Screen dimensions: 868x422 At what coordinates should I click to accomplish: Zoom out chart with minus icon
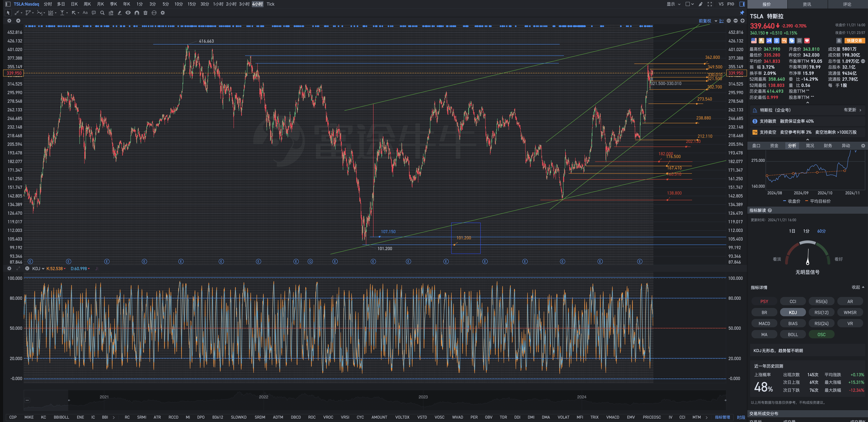click(736, 21)
